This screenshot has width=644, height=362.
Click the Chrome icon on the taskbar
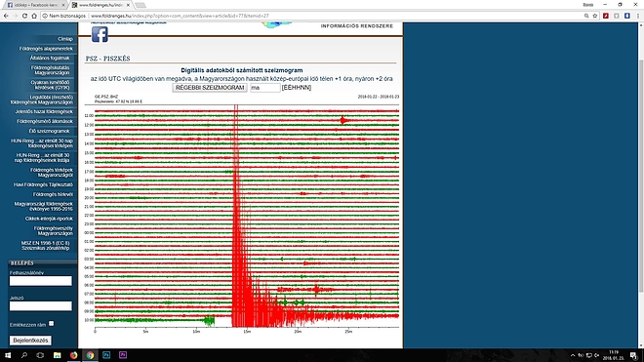tap(90, 355)
